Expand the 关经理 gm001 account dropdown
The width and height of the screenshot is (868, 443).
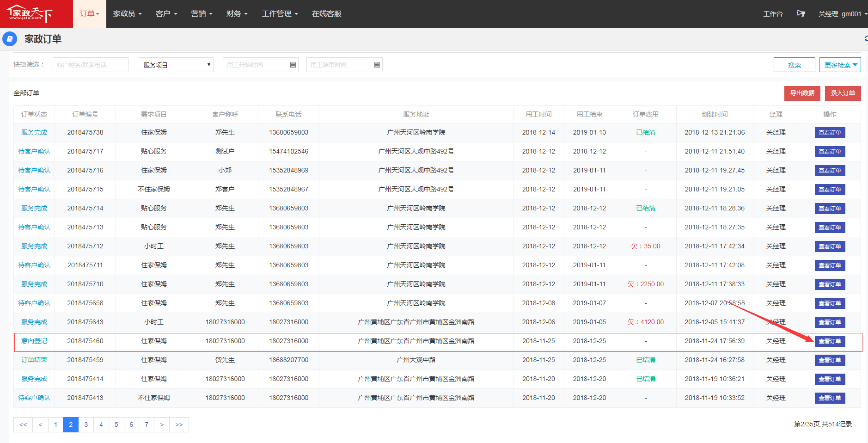pyautogui.click(x=842, y=14)
